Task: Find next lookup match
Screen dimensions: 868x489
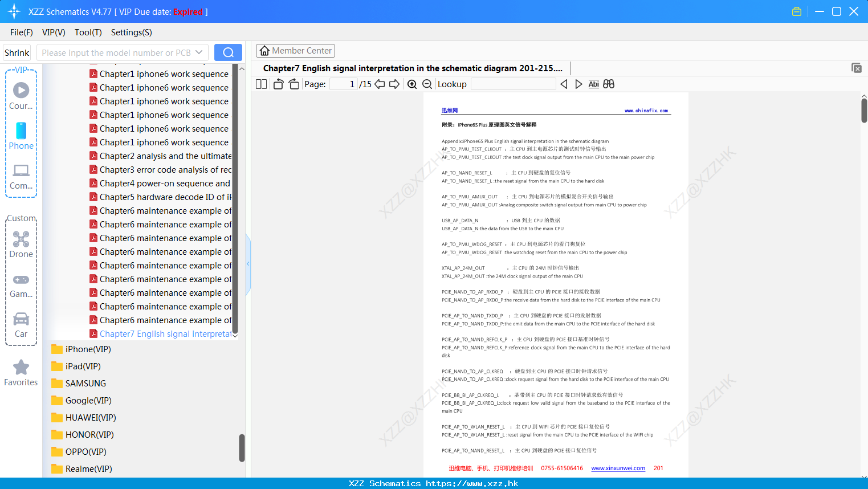Action: (x=578, y=84)
